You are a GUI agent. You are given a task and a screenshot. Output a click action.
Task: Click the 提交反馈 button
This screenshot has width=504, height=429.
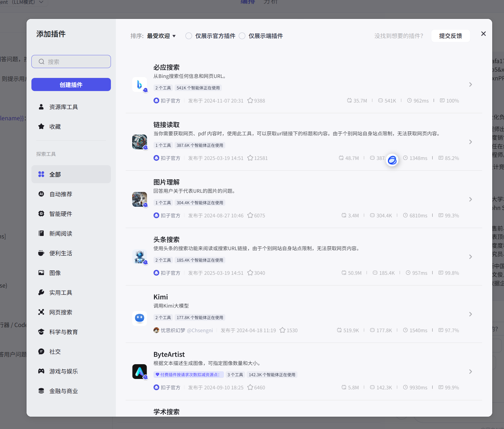pyautogui.click(x=450, y=36)
